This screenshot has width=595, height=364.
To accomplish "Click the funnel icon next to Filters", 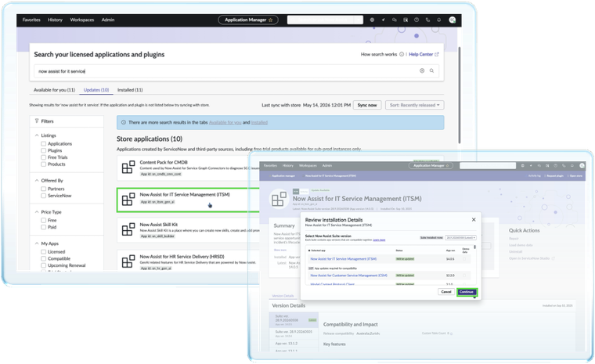I will pyautogui.click(x=37, y=121).
